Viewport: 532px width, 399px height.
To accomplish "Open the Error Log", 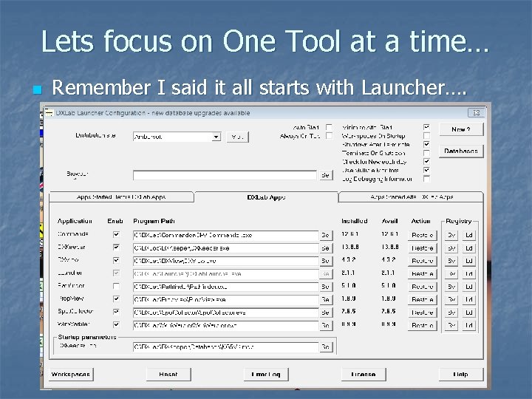I will [266, 375].
